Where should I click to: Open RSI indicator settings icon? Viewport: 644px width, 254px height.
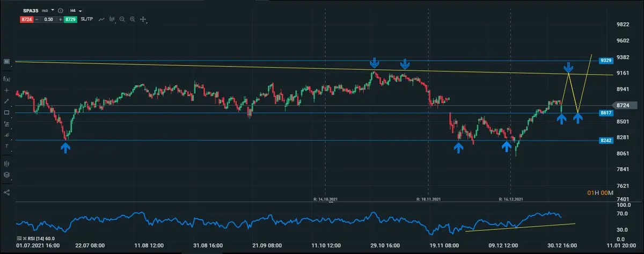20,238
